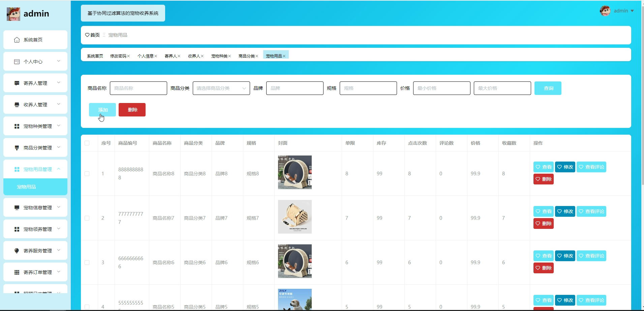Click the 品牌 input field

coord(295,88)
